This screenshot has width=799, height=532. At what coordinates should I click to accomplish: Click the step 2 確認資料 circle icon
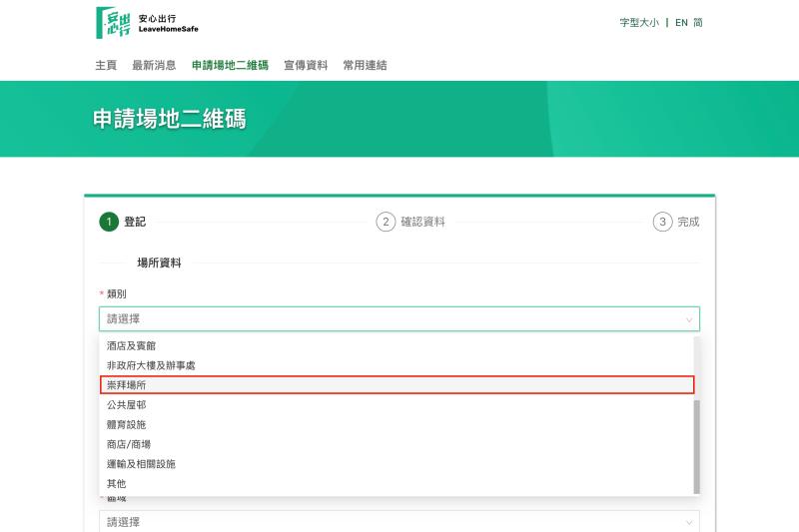(x=386, y=222)
